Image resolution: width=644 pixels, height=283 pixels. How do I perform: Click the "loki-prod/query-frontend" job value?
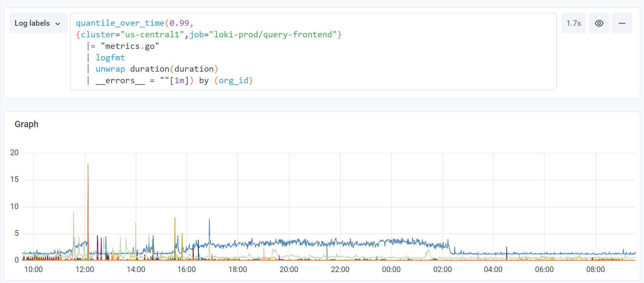pos(273,35)
